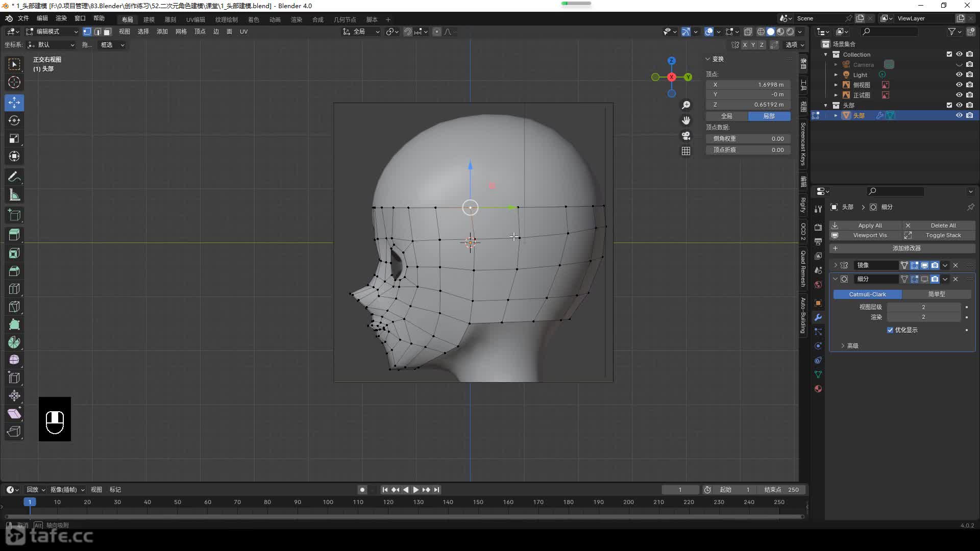Viewport: 980px width, 551px height.
Task: Enable vertex select mode
Action: coord(87,32)
